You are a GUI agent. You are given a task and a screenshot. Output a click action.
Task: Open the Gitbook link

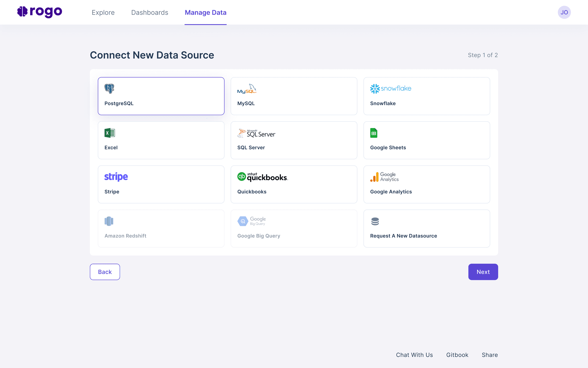457,355
